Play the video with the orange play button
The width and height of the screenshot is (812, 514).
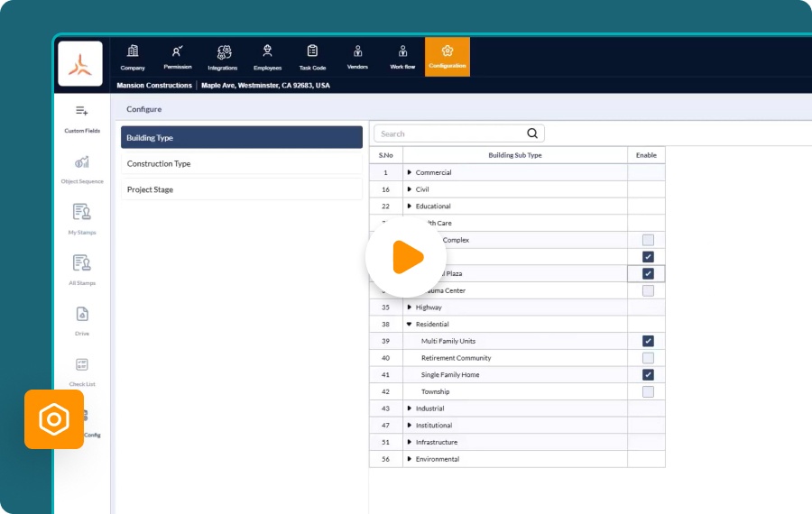click(406, 257)
